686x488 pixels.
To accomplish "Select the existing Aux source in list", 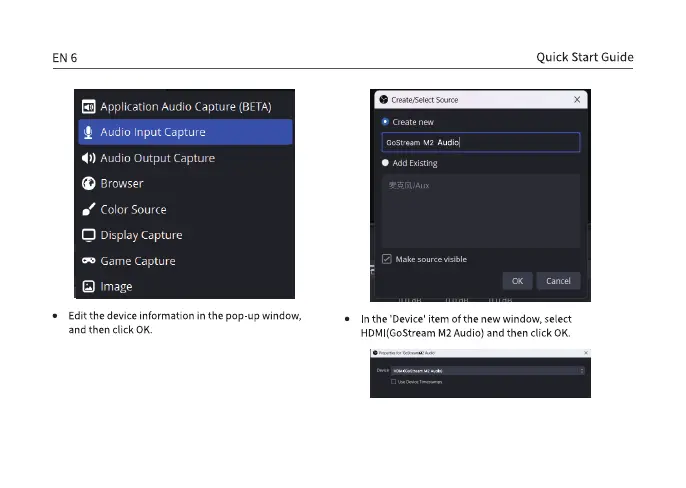I will pos(409,186).
